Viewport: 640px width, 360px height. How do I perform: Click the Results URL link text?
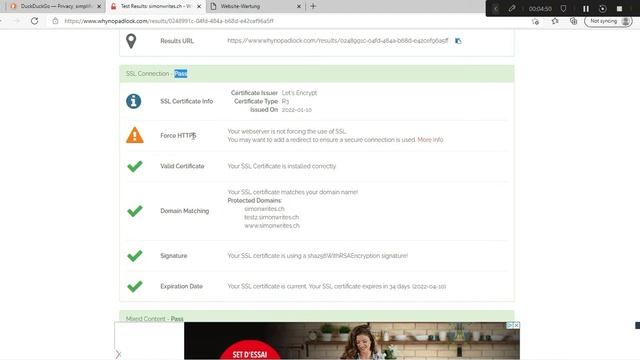[338, 41]
